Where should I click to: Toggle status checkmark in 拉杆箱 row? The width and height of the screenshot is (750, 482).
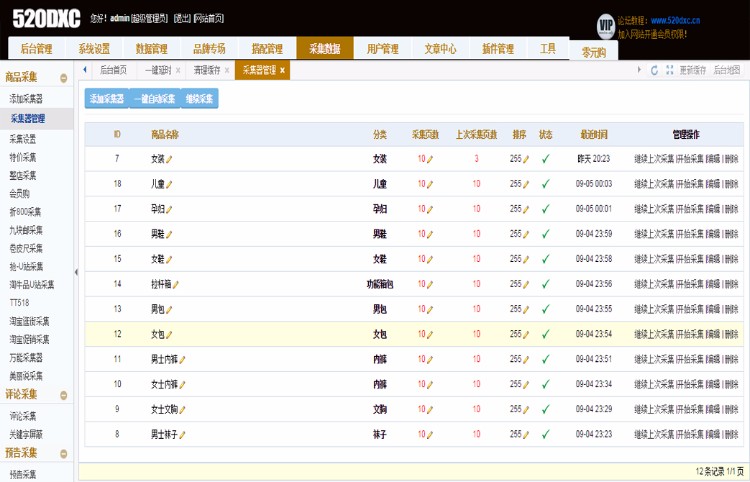coord(545,284)
